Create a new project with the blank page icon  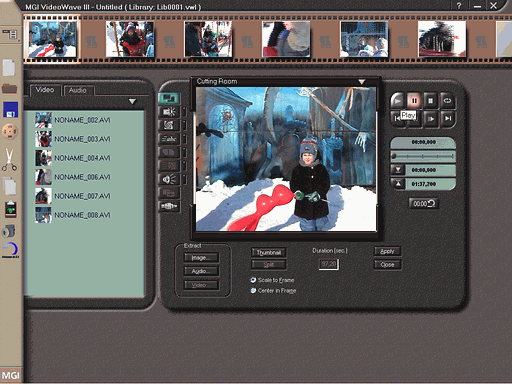[x=9, y=68]
